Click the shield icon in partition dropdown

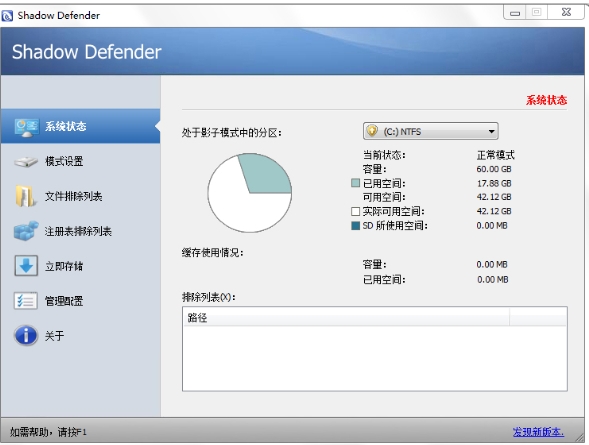click(x=372, y=131)
